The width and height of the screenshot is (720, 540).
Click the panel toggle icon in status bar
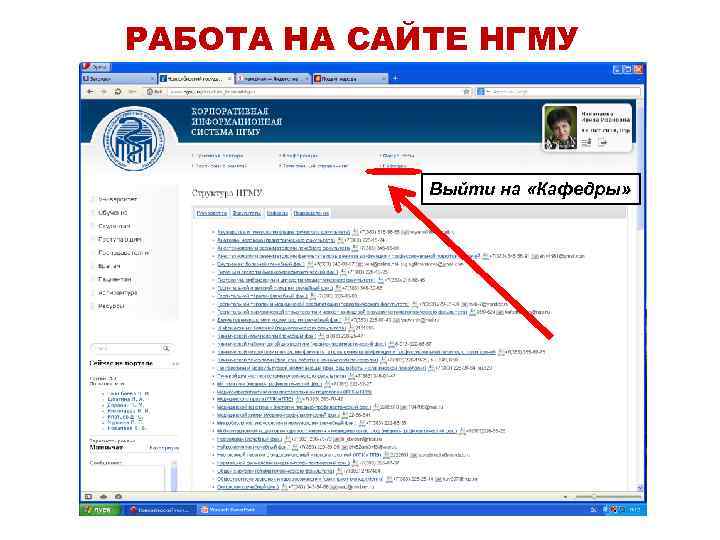tap(88, 496)
